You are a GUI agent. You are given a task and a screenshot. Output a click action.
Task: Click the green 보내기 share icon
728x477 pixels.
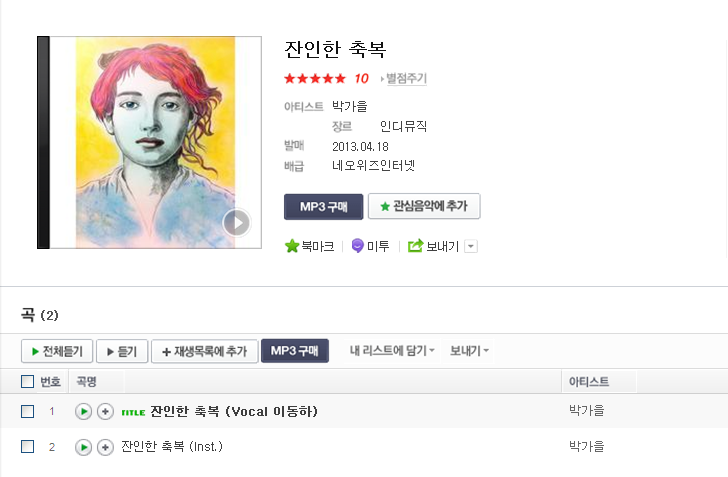[416, 246]
